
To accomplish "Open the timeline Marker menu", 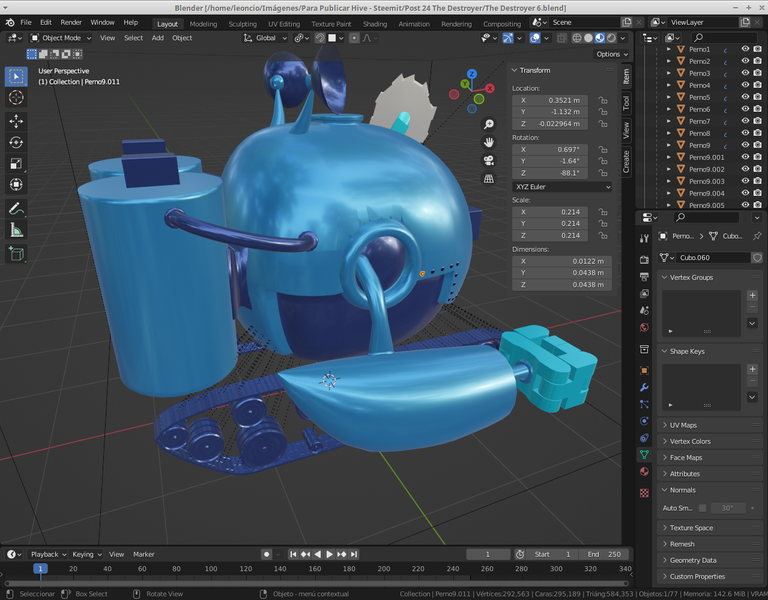I will pyautogui.click(x=144, y=554).
